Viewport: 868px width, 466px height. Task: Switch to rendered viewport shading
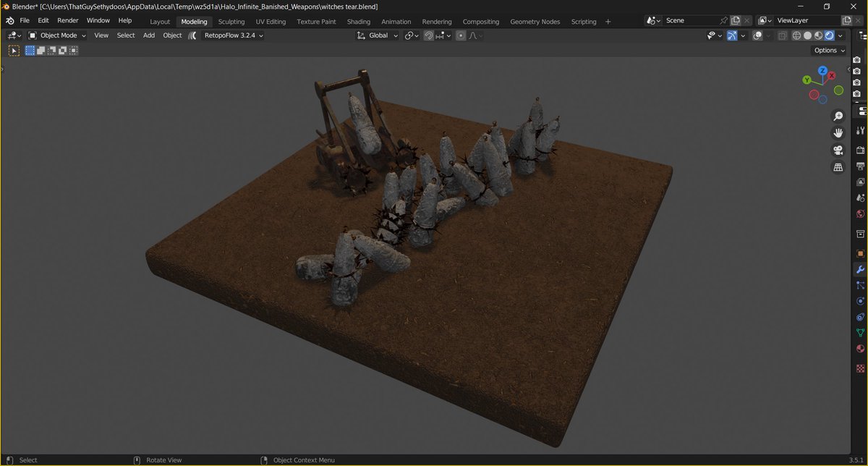click(829, 35)
